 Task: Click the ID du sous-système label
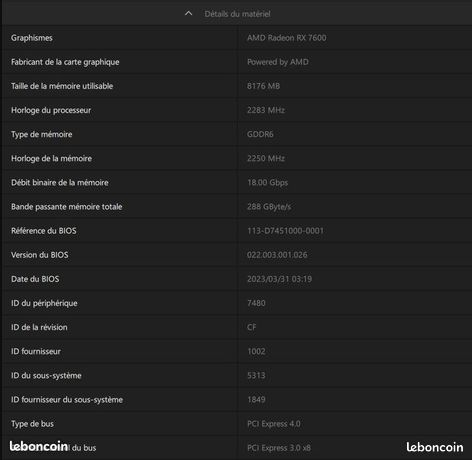coord(46,375)
